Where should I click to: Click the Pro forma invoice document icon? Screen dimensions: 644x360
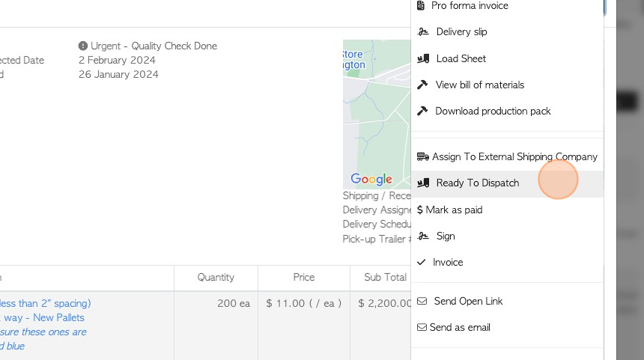421,5
